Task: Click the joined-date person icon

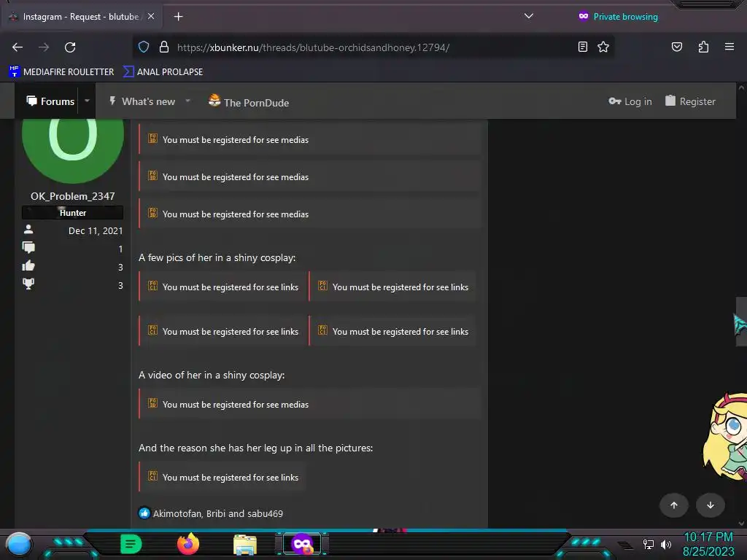Action: pos(28,230)
